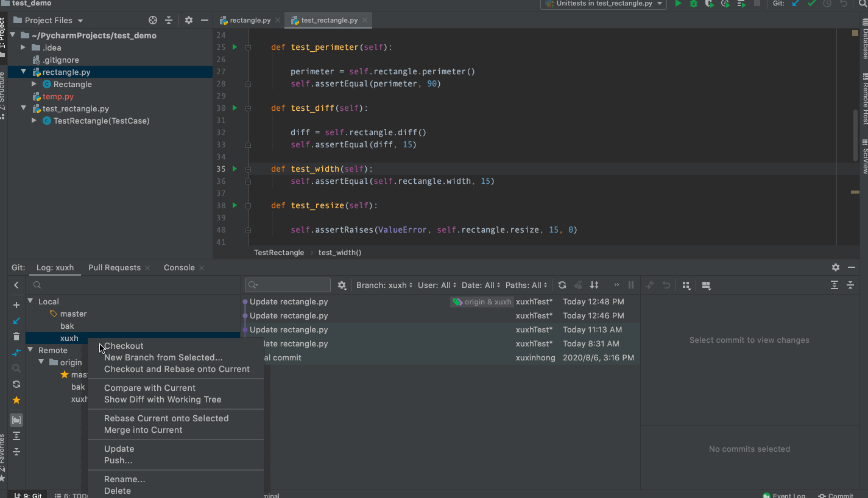Expand the Rectangle class node

point(34,84)
